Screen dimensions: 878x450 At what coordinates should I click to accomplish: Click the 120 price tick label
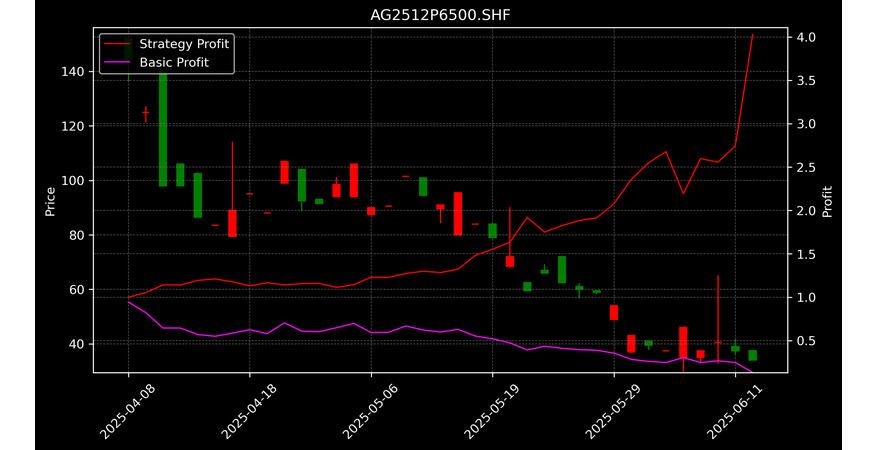pos(73,126)
